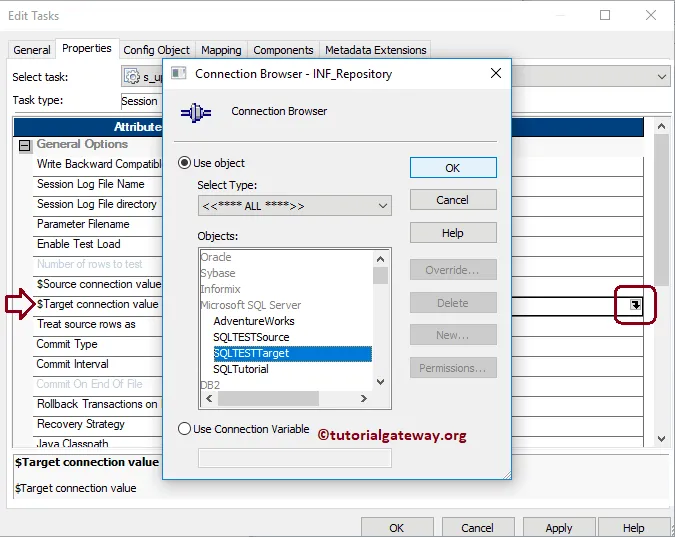This screenshot has height=537, width=675.
Task: Go to the Metadata Extensions tab
Action: [x=375, y=50]
